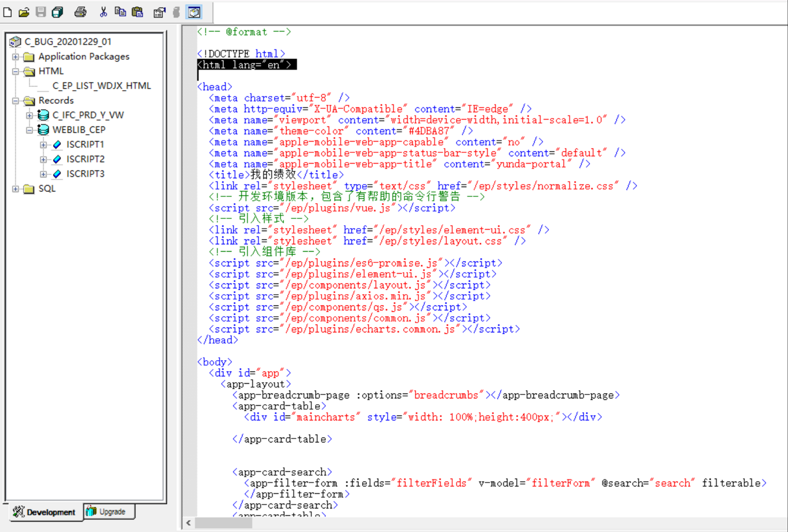Click the Application Packages folder icon
Screen dimensions: 788x532
click(x=29, y=57)
